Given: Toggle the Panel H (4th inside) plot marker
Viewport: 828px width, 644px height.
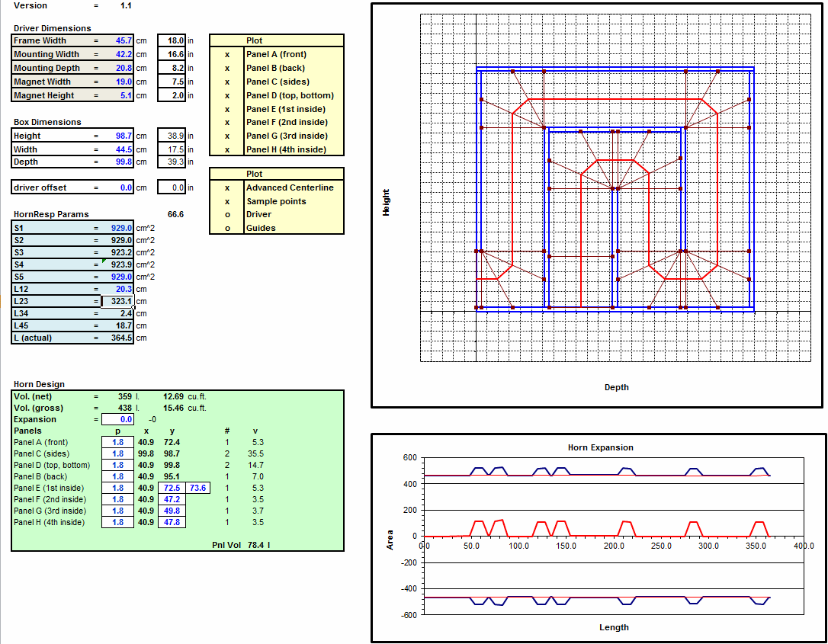Looking at the screenshot, I should tap(227, 149).
